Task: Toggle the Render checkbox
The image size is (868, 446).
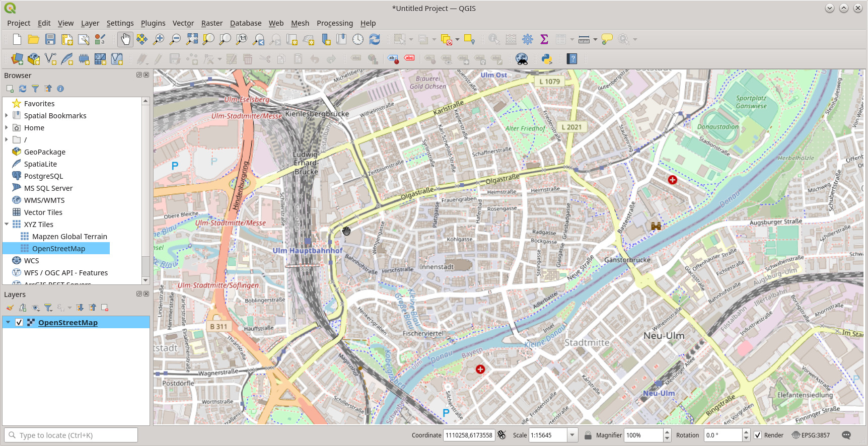Action: tap(758, 435)
